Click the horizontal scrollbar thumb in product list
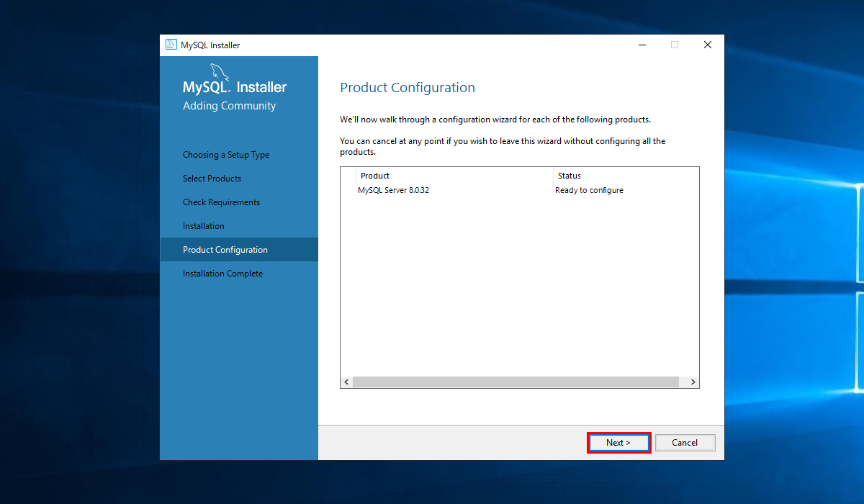The image size is (864, 504). click(x=516, y=382)
